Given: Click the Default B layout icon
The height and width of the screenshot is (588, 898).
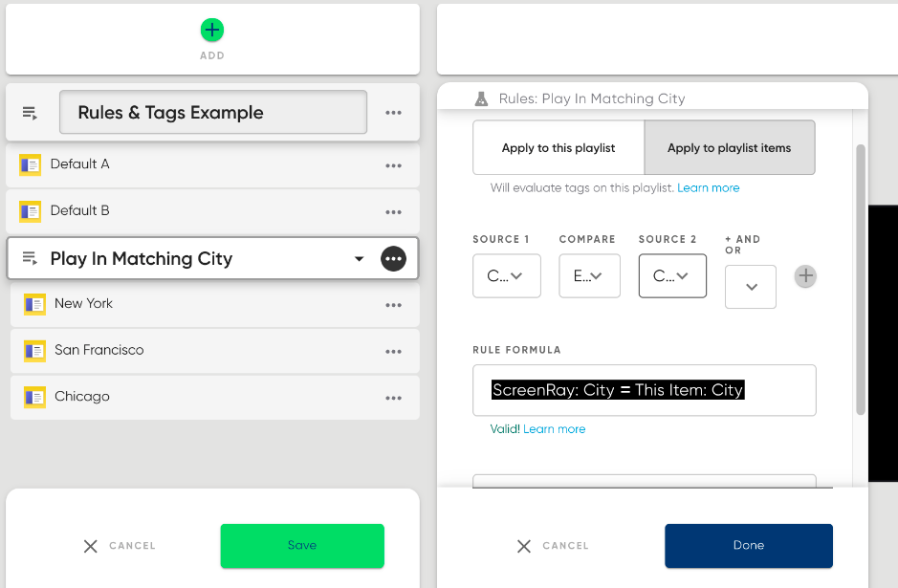Looking at the screenshot, I should tap(30, 211).
